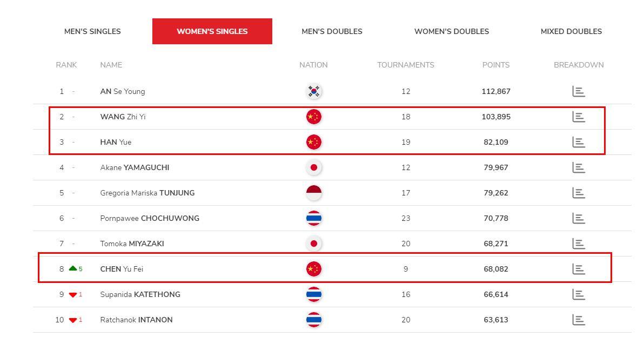Switch to Men's Singles tab
This screenshot has height=351, width=644.
[92, 31]
